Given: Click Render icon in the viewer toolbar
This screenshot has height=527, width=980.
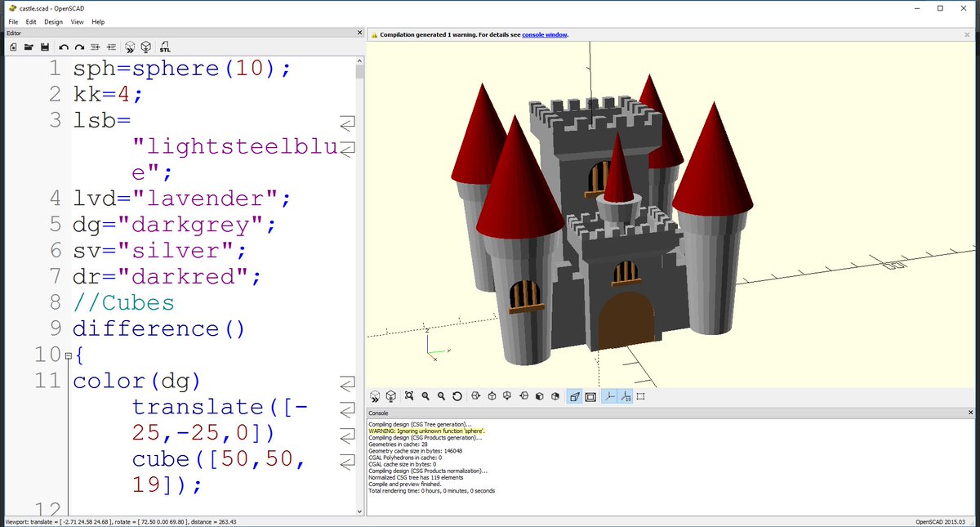Looking at the screenshot, I should point(391,396).
